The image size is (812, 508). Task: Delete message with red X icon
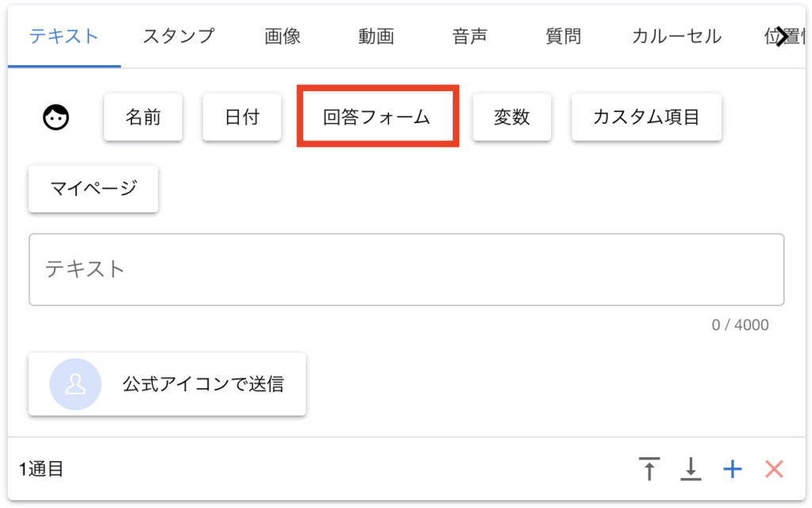point(774,469)
